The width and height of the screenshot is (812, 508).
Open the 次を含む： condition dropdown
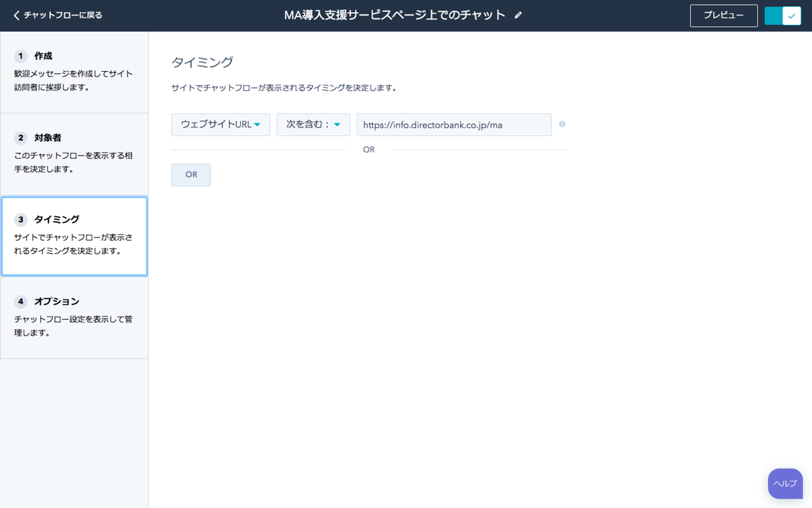pos(313,125)
